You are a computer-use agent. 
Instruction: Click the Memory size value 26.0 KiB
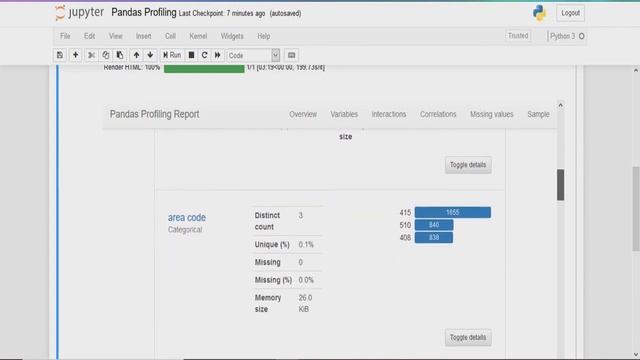[x=305, y=303]
